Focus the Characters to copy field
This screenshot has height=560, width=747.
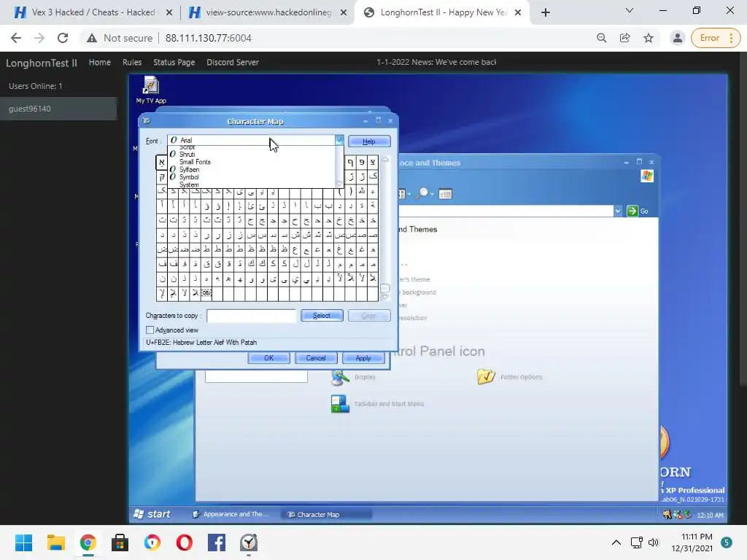[x=251, y=316]
